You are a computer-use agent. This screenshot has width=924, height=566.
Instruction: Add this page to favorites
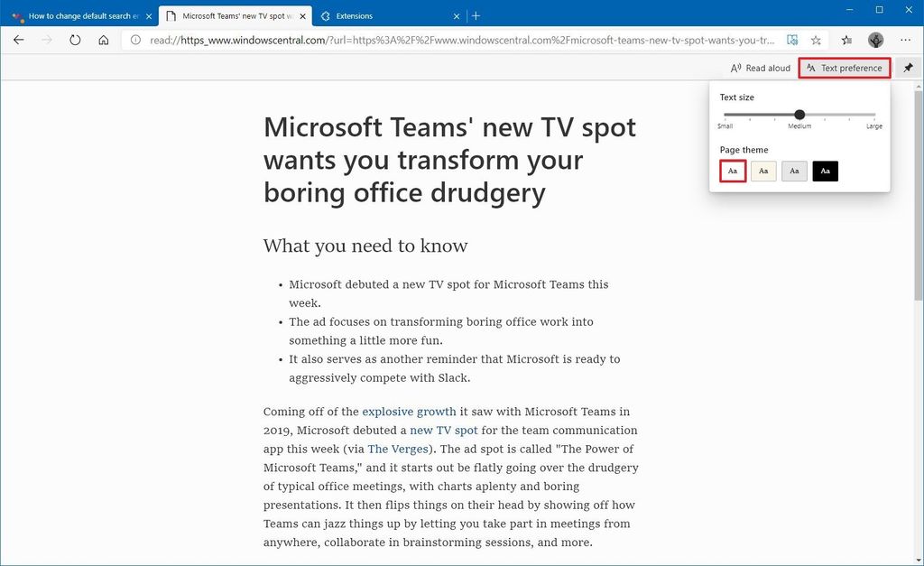coord(816,40)
